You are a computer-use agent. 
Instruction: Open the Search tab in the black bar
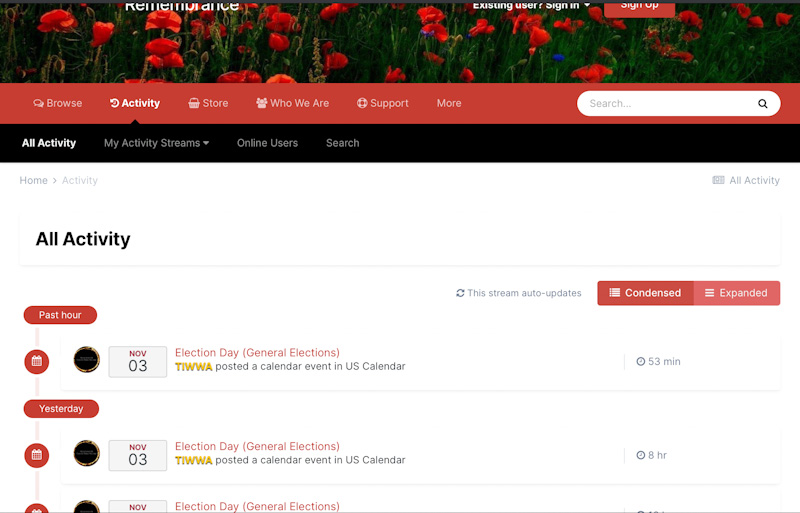pos(343,143)
